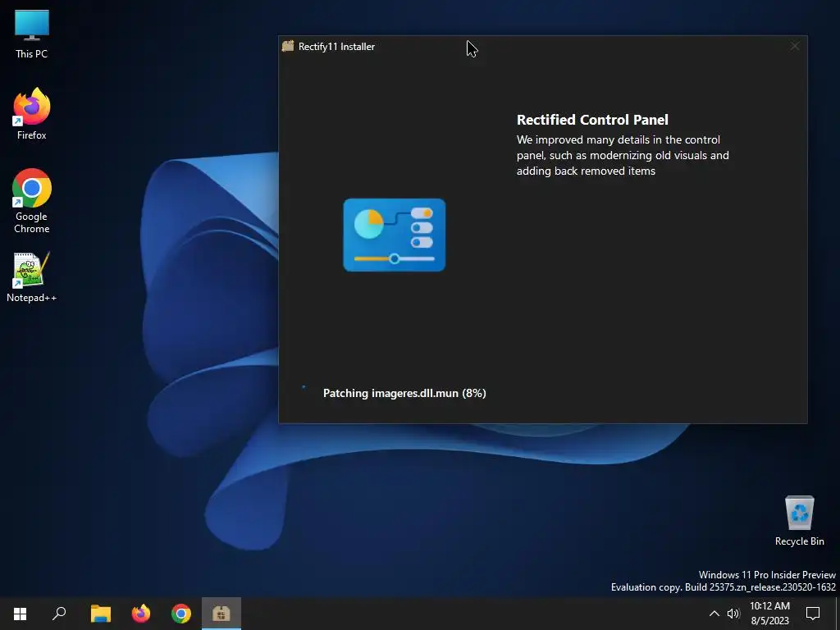This screenshot has width=840, height=630.
Task: Select the Notepad++ desktop shortcut
Action: (x=32, y=277)
